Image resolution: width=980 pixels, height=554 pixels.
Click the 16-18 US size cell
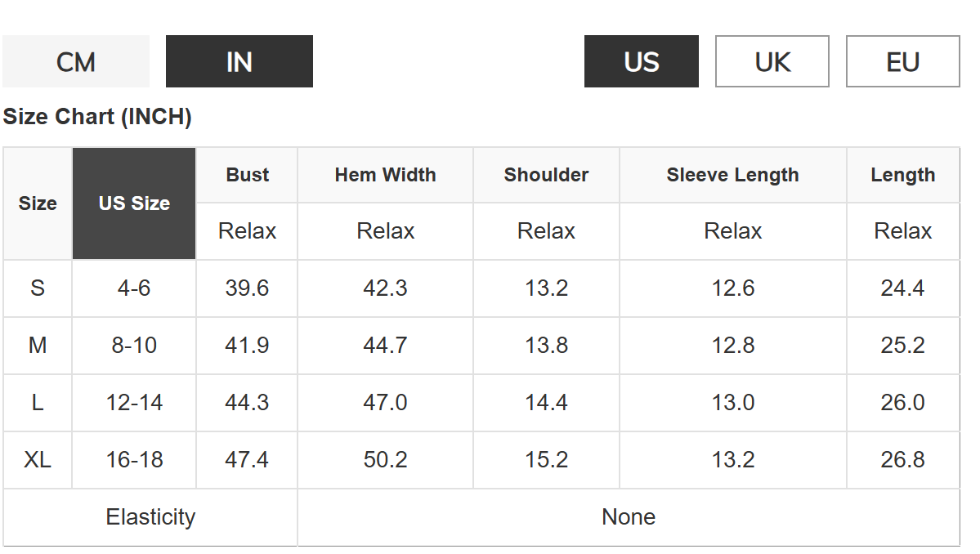pos(134,460)
